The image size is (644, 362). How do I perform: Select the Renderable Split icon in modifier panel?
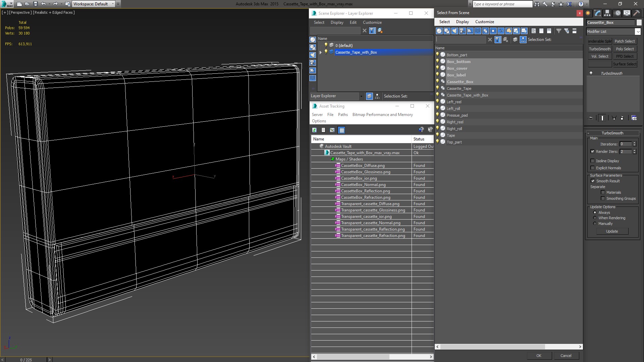pyautogui.click(x=600, y=41)
